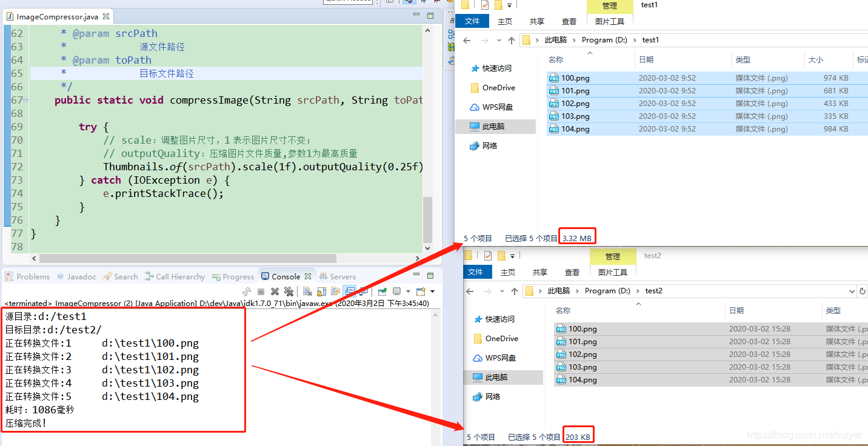
Task: Toggle Pin Console
Action: pos(382,291)
